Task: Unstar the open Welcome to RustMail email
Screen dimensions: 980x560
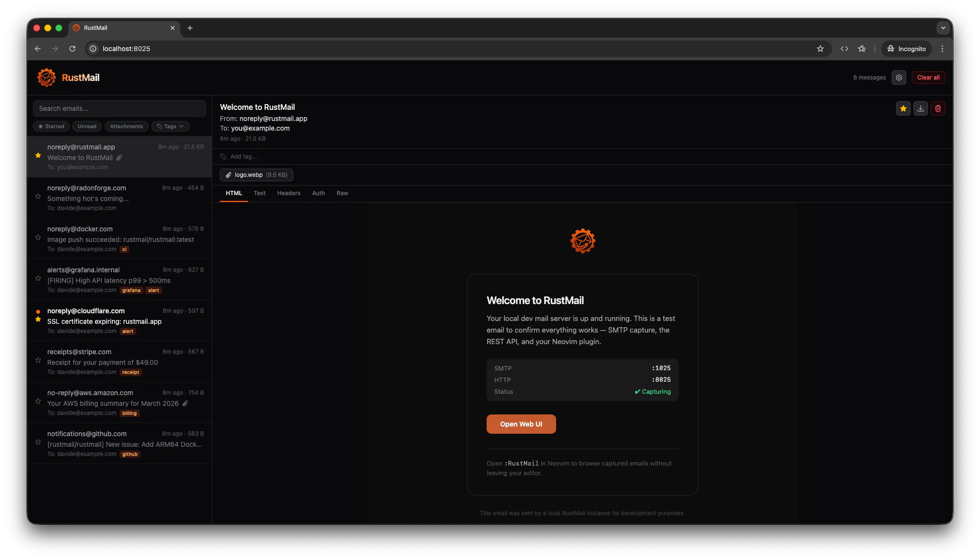Action: pos(903,109)
